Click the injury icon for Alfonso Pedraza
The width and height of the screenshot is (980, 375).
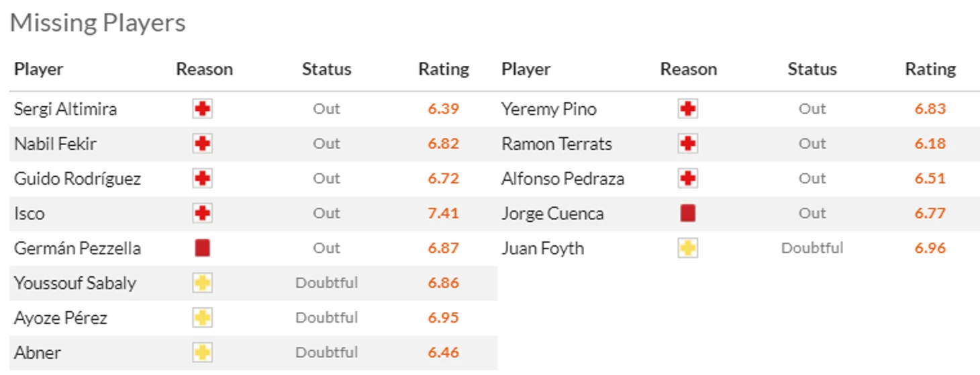tap(688, 179)
